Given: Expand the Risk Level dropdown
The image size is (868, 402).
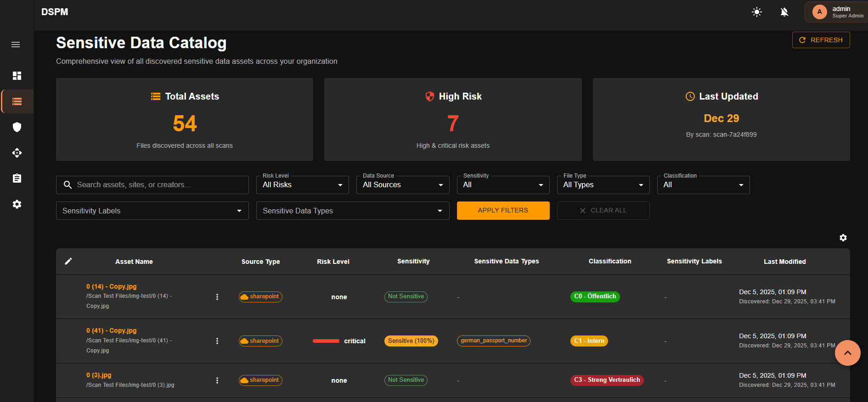Looking at the screenshot, I should (x=302, y=185).
